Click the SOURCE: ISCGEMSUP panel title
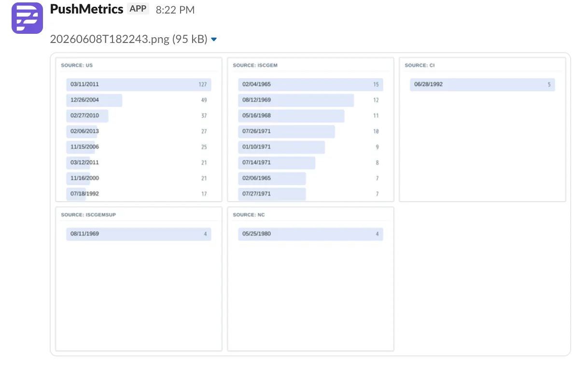Image resolution: width=588 pixels, height=366 pixels. [x=88, y=215]
